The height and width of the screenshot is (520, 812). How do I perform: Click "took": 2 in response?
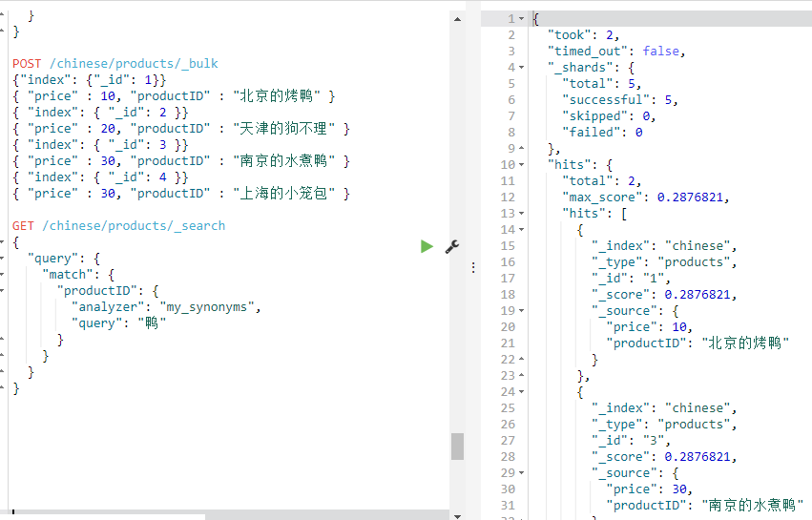tap(583, 35)
